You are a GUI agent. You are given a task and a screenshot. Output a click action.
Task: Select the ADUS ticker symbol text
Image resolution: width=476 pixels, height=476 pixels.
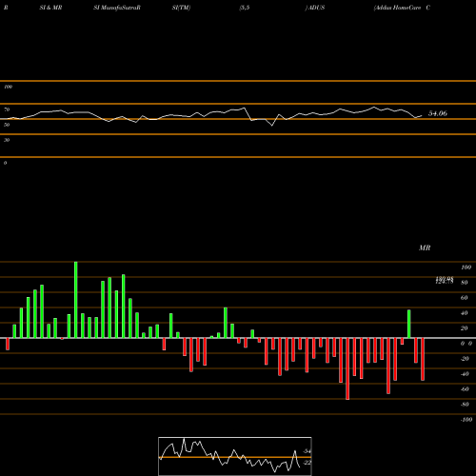point(316,8)
